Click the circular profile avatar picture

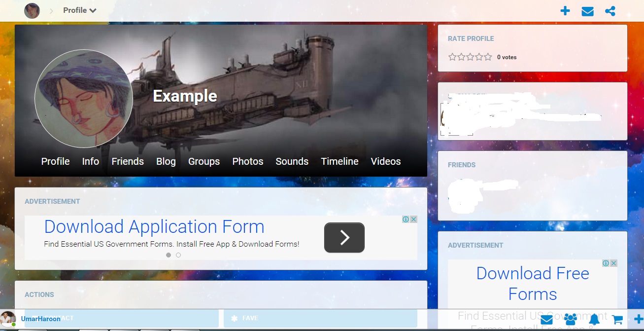pyautogui.click(x=84, y=99)
